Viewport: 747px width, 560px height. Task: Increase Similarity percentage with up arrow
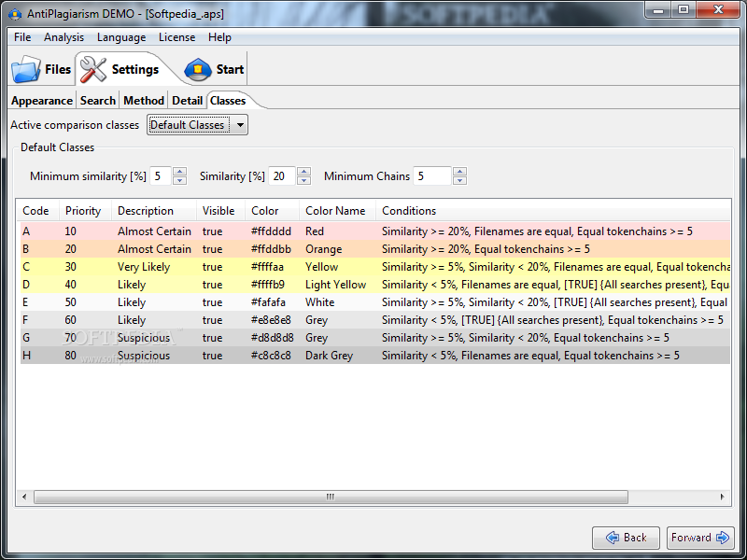[x=304, y=172]
